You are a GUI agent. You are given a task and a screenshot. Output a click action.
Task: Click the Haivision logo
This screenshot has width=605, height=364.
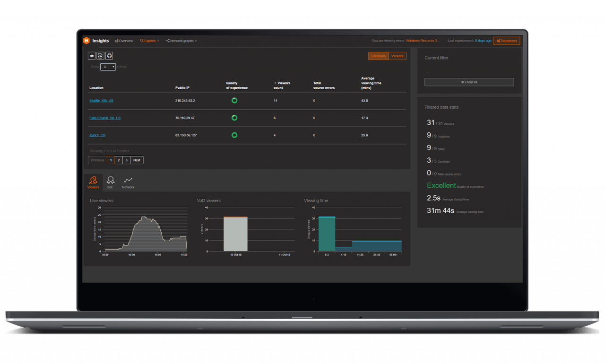tap(86, 41)
